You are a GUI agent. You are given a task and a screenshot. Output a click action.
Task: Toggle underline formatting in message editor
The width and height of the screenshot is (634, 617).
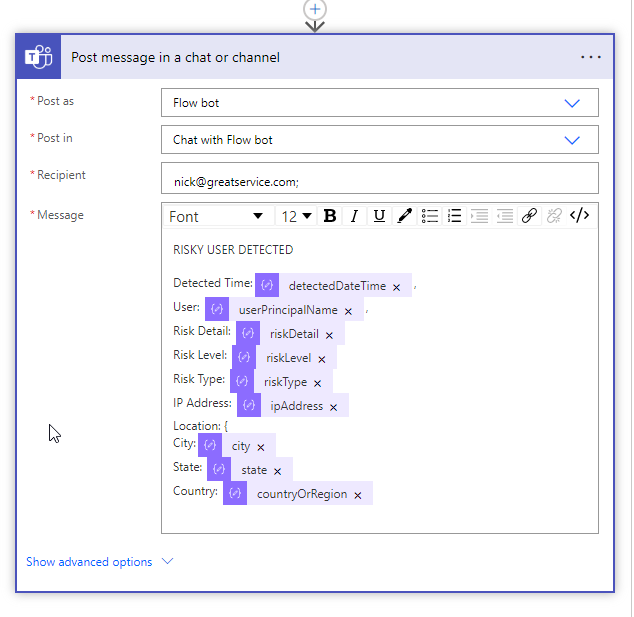tap(379, 216)
